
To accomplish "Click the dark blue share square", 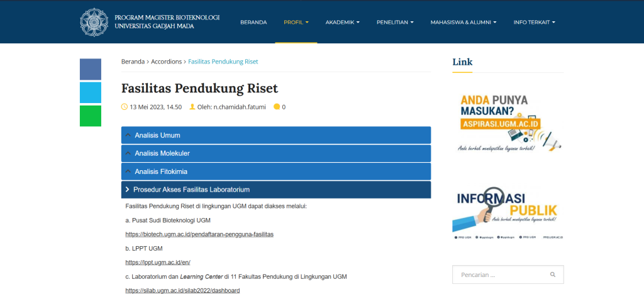I will 90,69.
